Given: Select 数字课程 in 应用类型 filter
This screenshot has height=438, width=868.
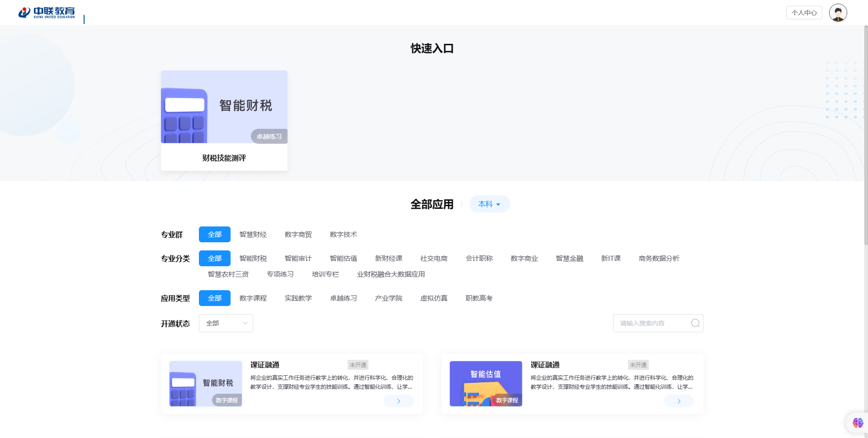Looking at the screenshot, I should pyautogui.click(x=253, y=298).
